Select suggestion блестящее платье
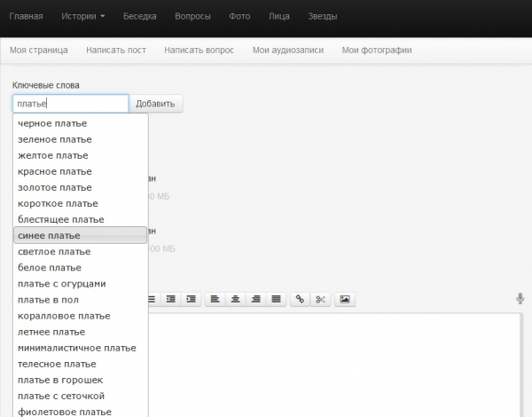532x417 pixels. (x=81, y=219)
